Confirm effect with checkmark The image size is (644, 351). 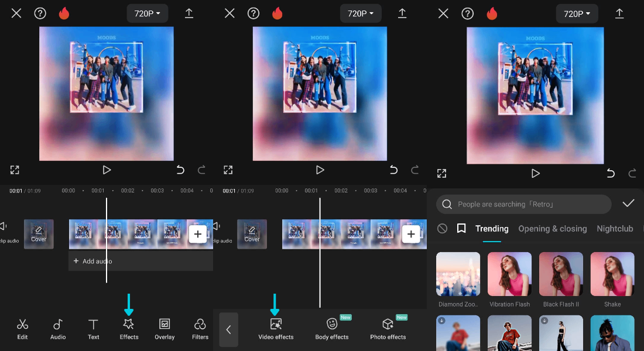[x=628, y=204]
